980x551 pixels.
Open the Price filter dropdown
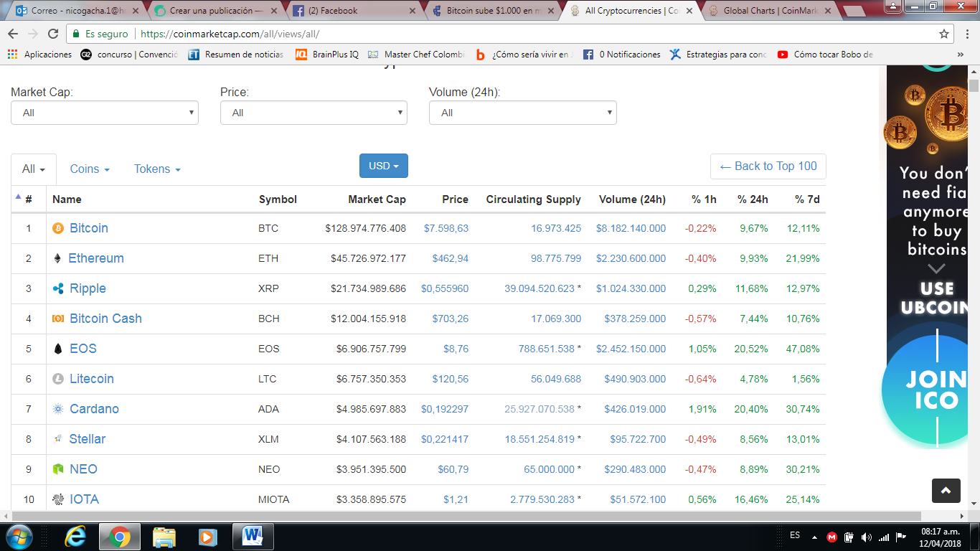click(314, 113)
